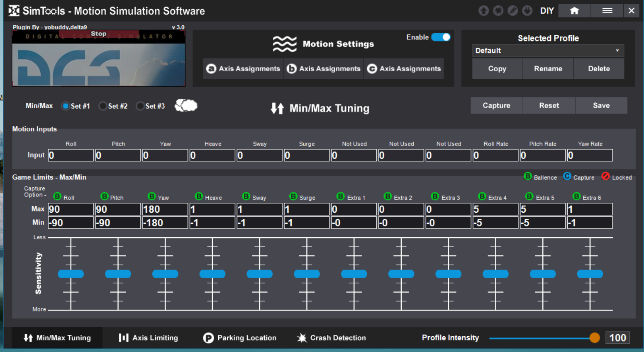Click Capture Option B icon for Extra 2
Viewport: 644px width, 352px height.
tap(388, 196)
